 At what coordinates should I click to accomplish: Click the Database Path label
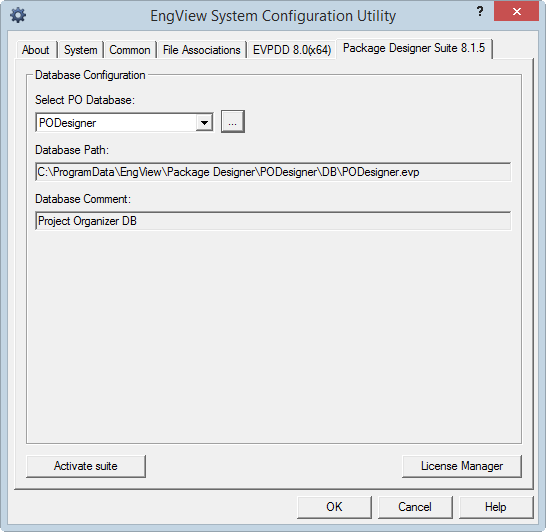coord(72,150)
